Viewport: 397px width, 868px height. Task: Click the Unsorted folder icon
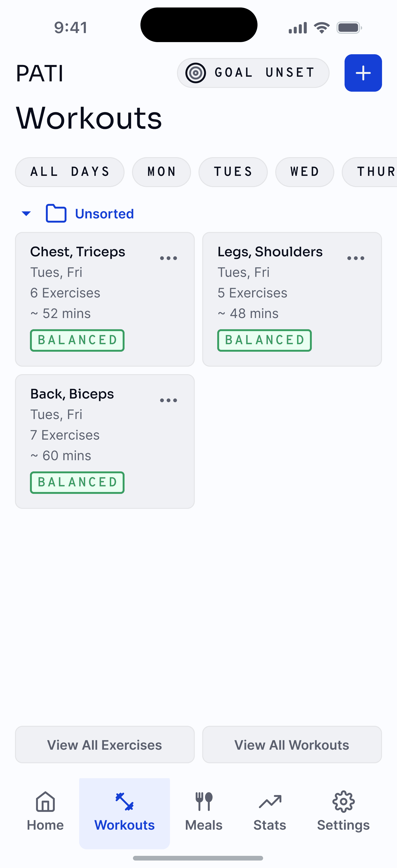click(56, 213)
